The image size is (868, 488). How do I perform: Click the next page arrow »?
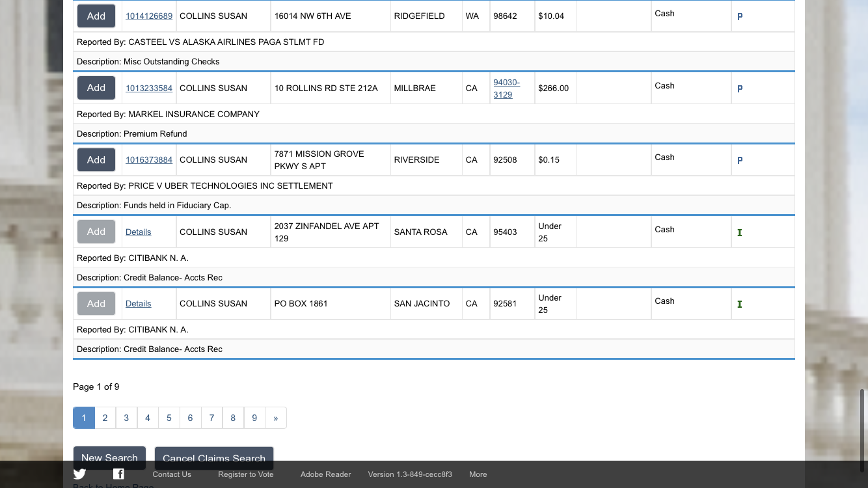(276, 418)
